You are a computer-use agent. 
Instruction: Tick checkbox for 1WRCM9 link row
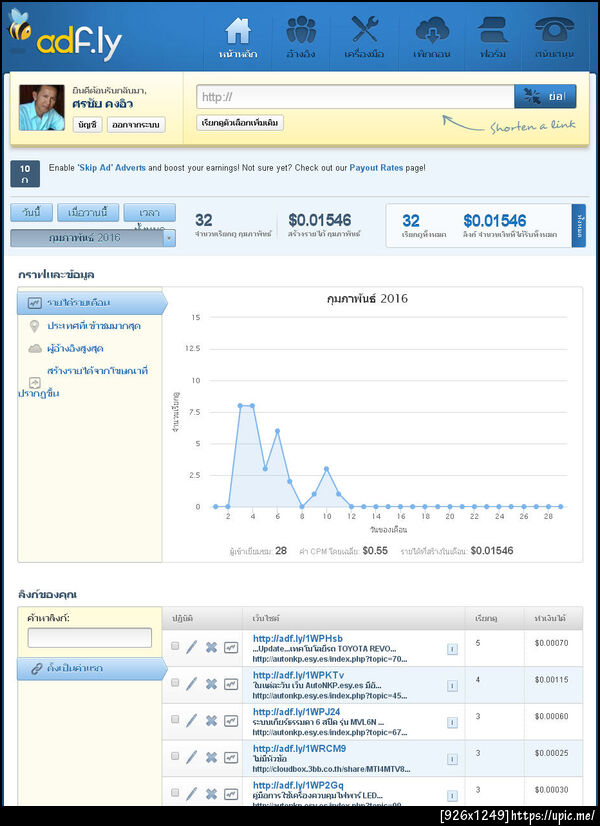coord(175,756)
